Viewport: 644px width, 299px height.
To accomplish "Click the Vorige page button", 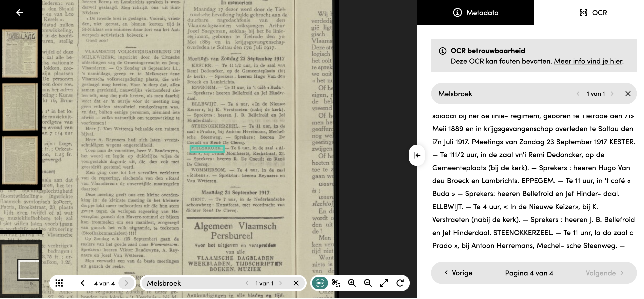I will [458, 273].
